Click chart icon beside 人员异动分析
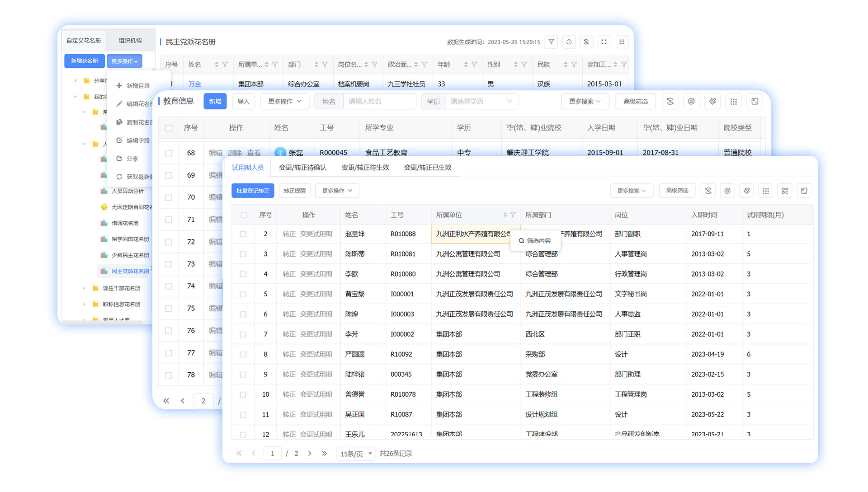The image size is (868, 492). pos(104,191)
